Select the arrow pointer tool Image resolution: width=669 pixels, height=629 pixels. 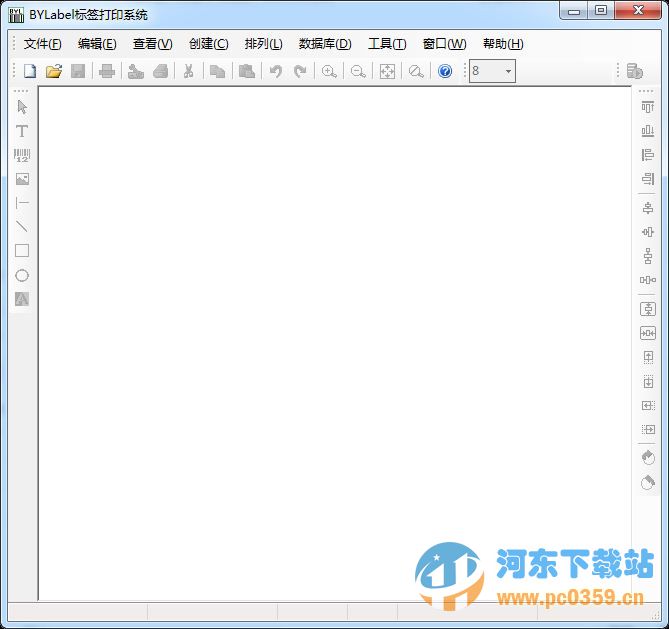point(22,107)
